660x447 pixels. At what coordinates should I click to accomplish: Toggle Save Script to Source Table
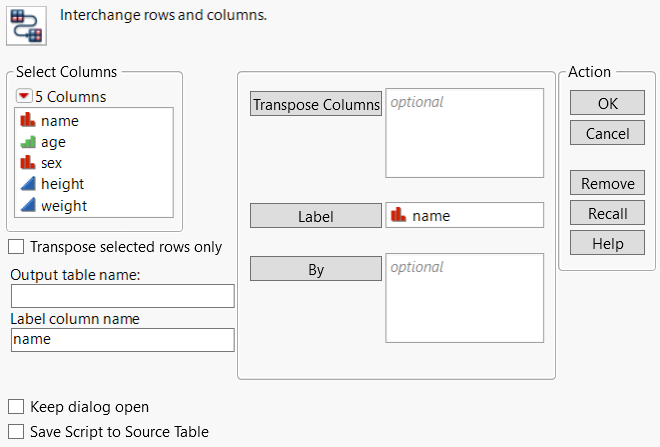(16, 432)
